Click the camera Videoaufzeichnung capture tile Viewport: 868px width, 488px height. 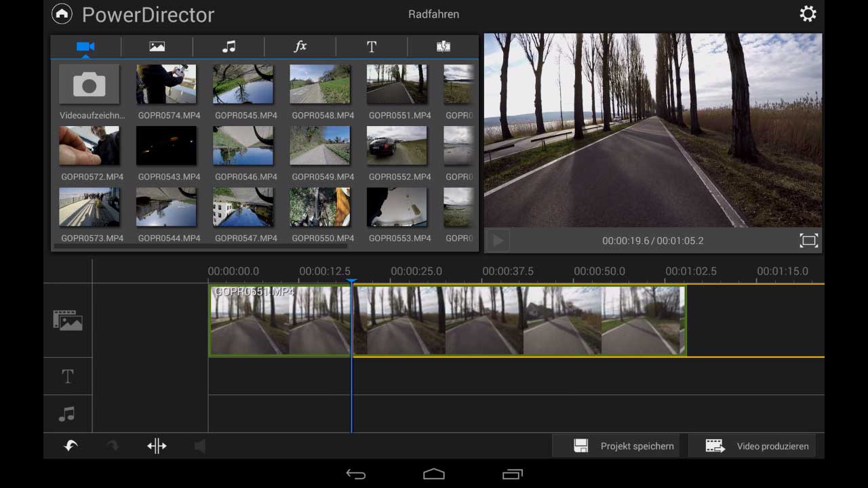point(89,85)
